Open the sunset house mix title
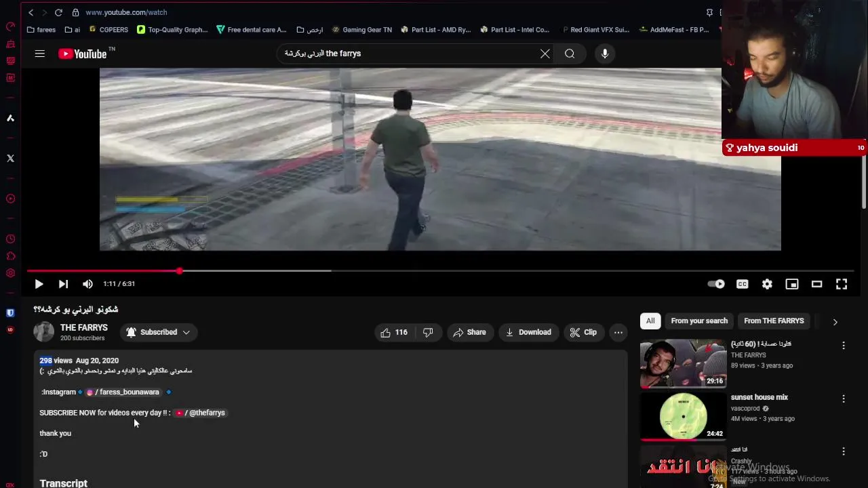The width and height of the screenshot is (868, 488). point(759,397)
